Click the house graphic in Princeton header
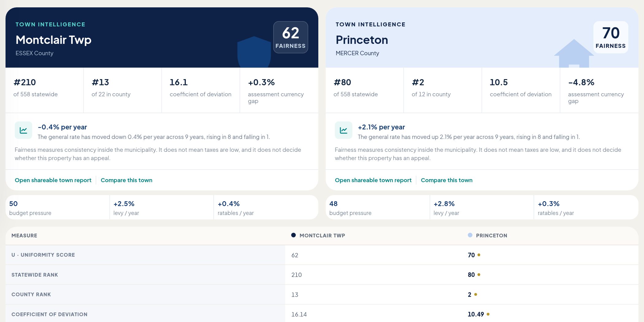Image resolution: width=644 pixels, height=322 pixels. point(574,53)
